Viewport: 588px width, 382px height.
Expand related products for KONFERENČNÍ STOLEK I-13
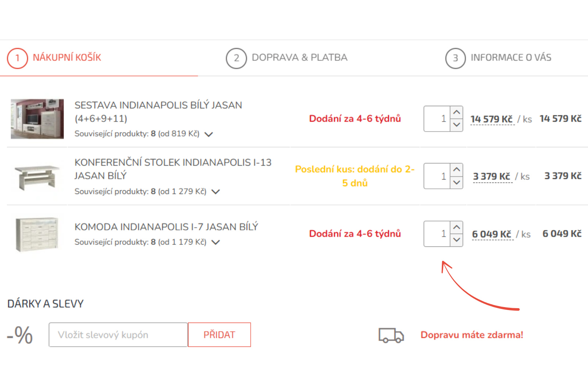[216, 192]
